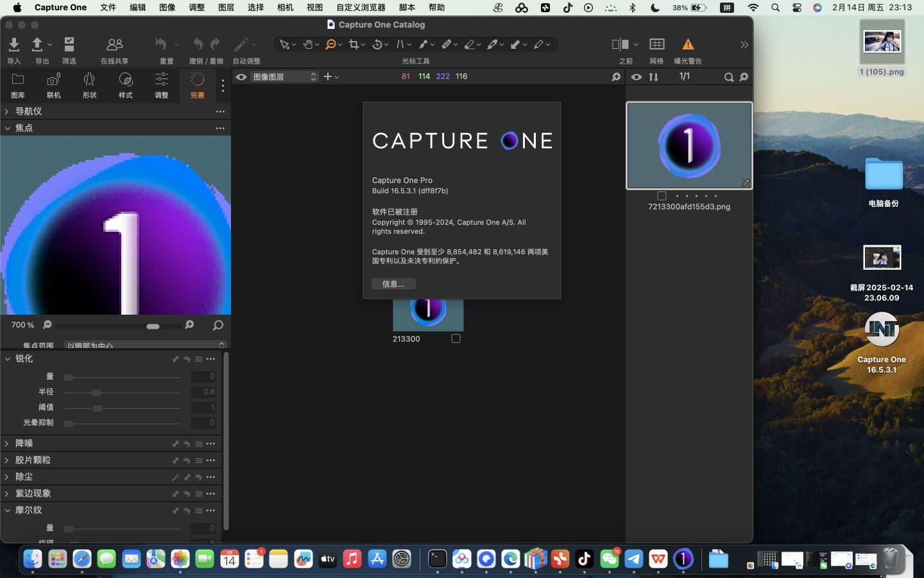This screenshot has width=924, height=578.
Task: Click the toolbar overflow double-chevron button
Action: click(744, 44)
